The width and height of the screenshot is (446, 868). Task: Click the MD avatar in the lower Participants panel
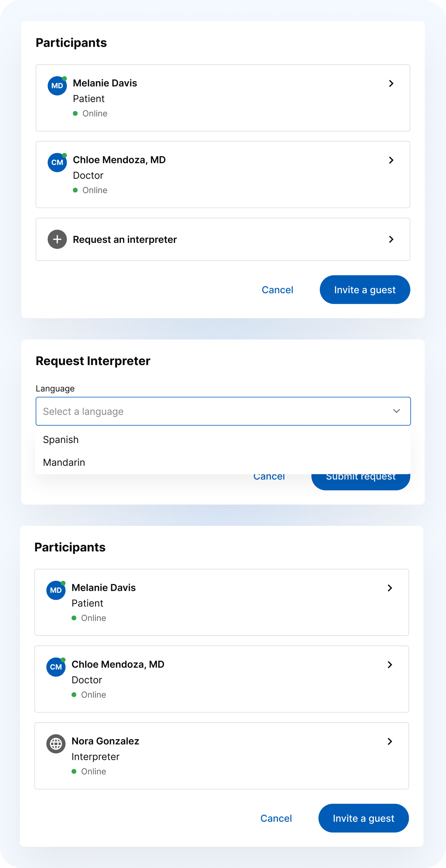point(56,590)
